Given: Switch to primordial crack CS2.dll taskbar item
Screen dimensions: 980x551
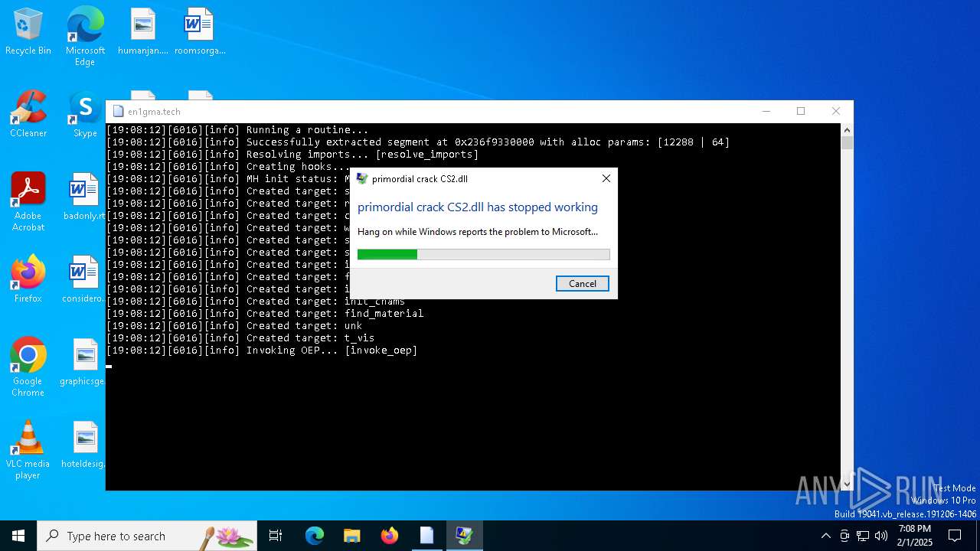Looking at the screenshot, I should pyautogui.click(x=464, y=536).
